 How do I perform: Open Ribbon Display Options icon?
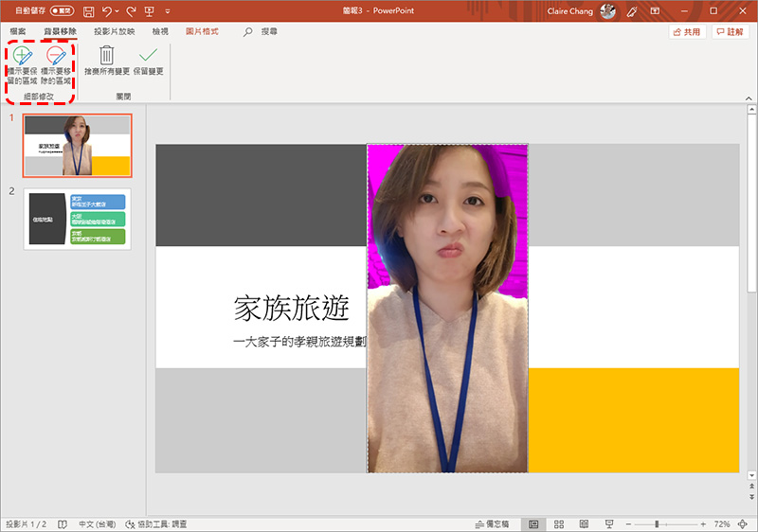tap(656, 10)
